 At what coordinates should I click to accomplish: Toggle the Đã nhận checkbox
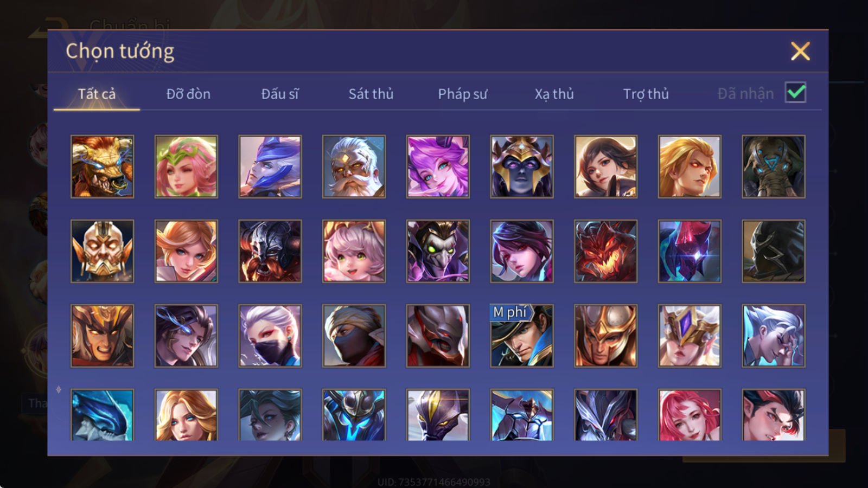point(796,93)
